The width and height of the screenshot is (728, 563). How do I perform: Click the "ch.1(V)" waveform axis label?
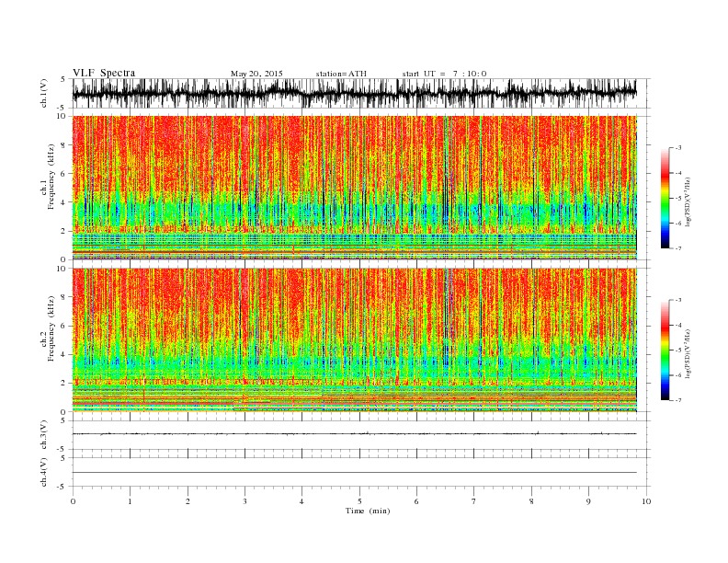44,94
